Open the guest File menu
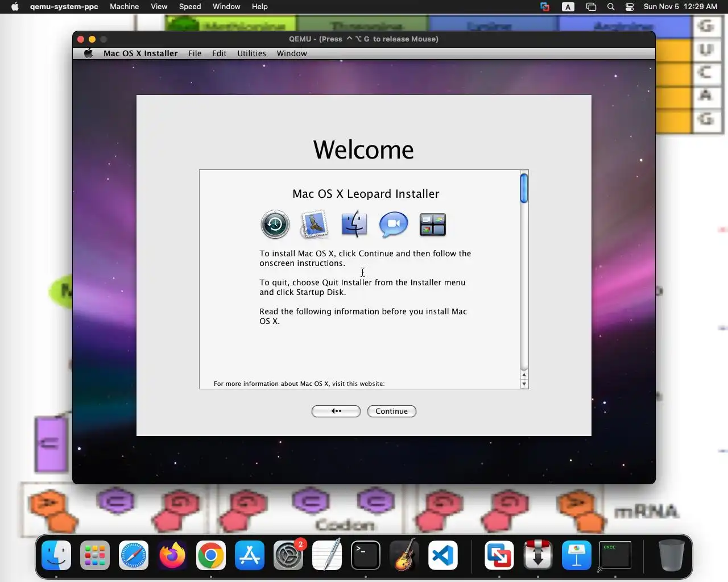The image size is (728, 582). tap(195, 53)
